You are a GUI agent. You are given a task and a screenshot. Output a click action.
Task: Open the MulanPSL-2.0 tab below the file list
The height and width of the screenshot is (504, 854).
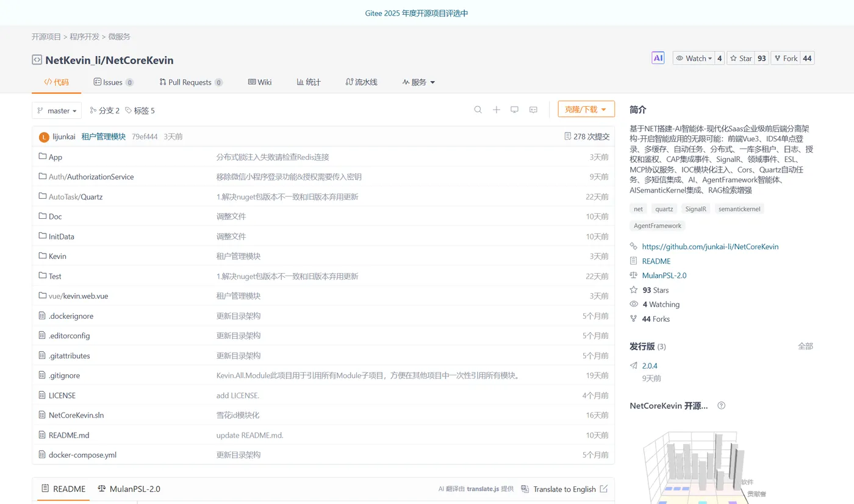[x=129, y=488]
